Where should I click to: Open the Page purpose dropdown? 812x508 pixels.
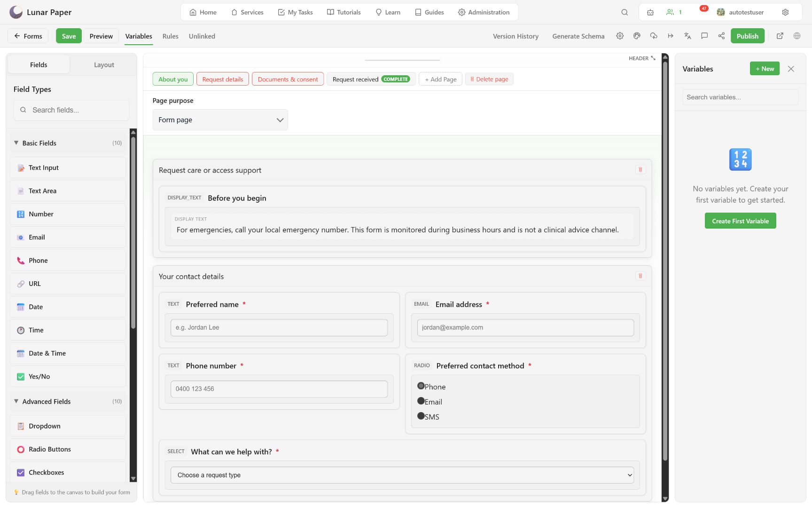[220, 120]
